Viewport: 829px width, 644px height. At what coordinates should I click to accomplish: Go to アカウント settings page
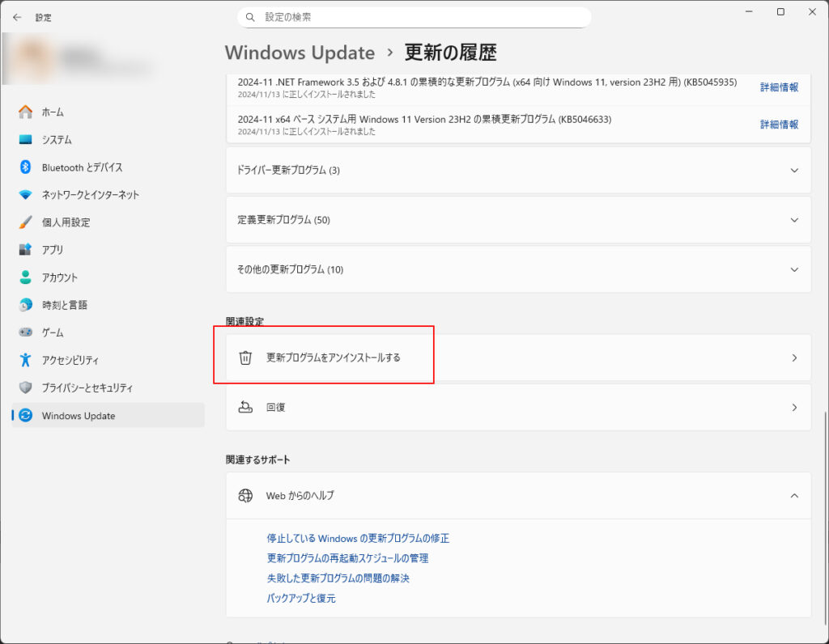(60, 278)
